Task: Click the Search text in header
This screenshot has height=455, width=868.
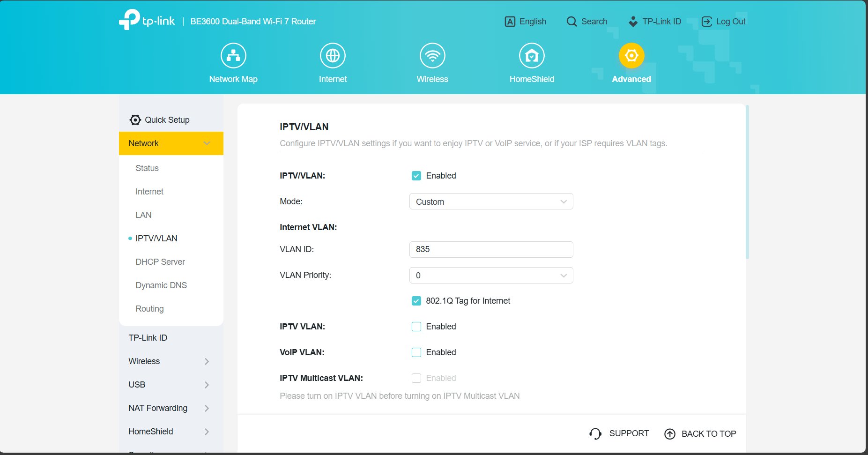Action: (x=594, y=22)
